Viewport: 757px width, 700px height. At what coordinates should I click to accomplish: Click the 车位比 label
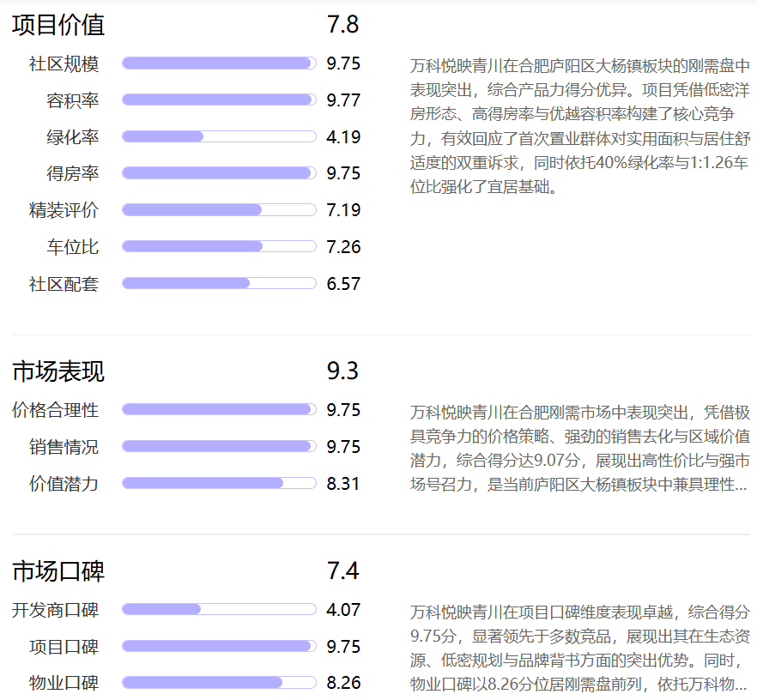[x=72, y=246]
